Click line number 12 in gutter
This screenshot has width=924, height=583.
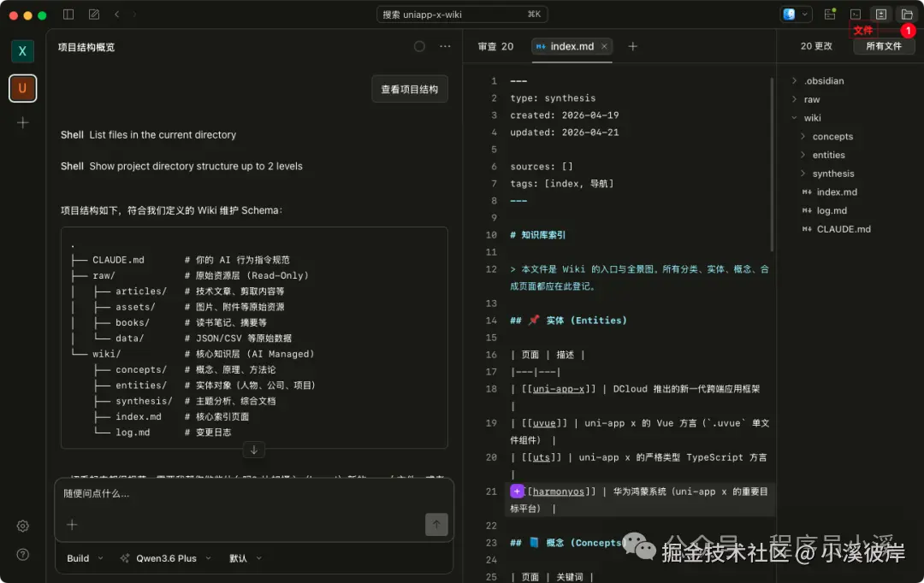[x=491, y=269]
